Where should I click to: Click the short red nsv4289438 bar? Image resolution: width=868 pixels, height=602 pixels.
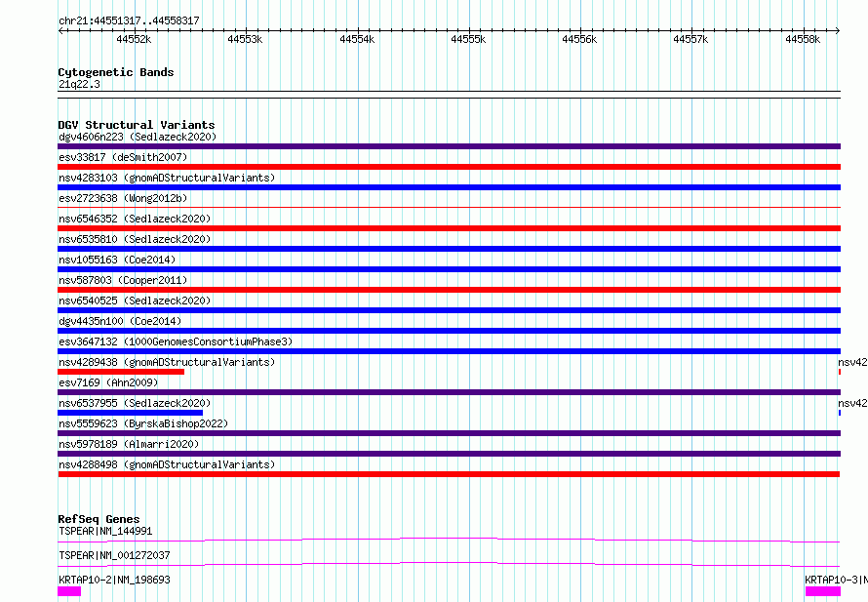click(x=121, y=372)
